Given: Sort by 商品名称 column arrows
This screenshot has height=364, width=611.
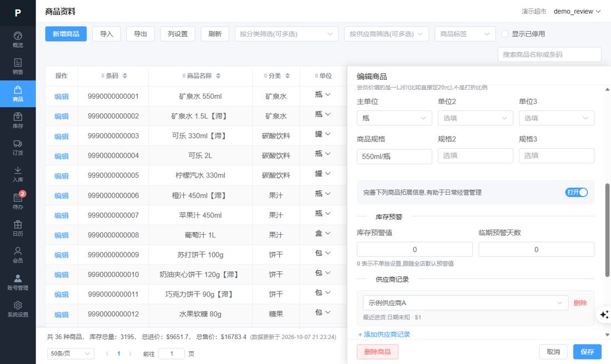Looking at the screenshot, I should [218, 76].
